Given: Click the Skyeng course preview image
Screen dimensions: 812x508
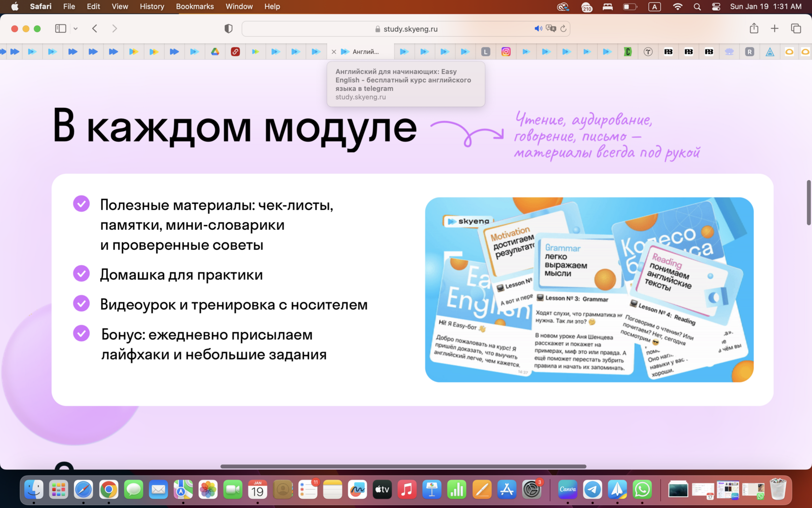Looking at the screenshot, I should (589, 289).
